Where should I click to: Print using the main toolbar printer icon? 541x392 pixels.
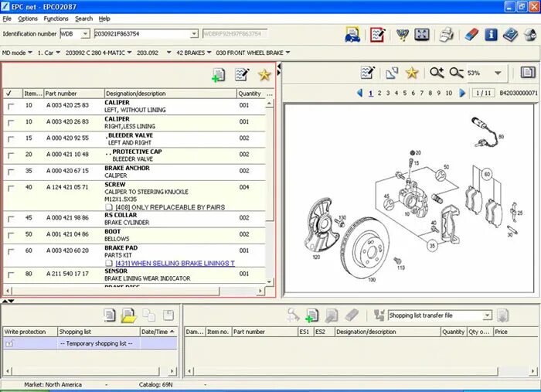(447, 35)
